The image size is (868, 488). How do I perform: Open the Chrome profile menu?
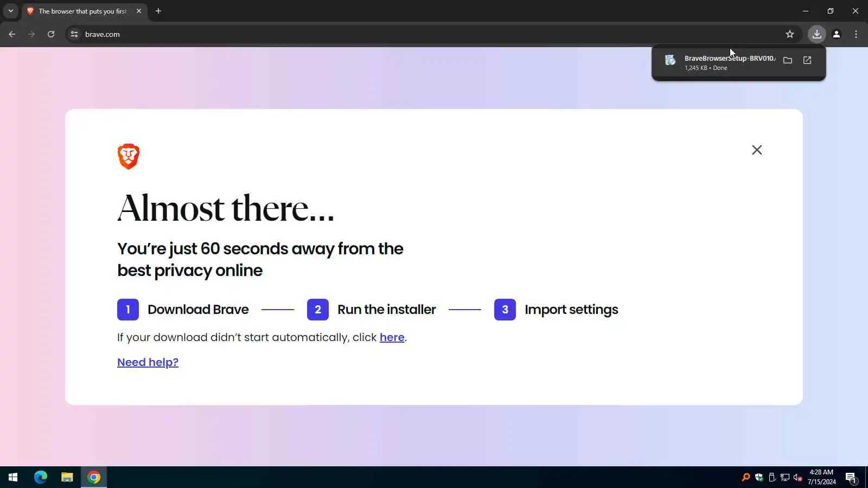click(x=837, y=34)
